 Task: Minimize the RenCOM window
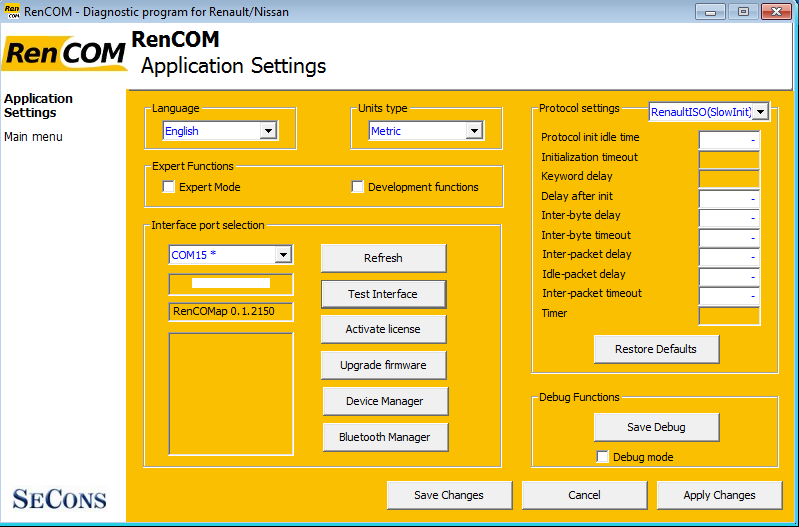tap(710, 11)
